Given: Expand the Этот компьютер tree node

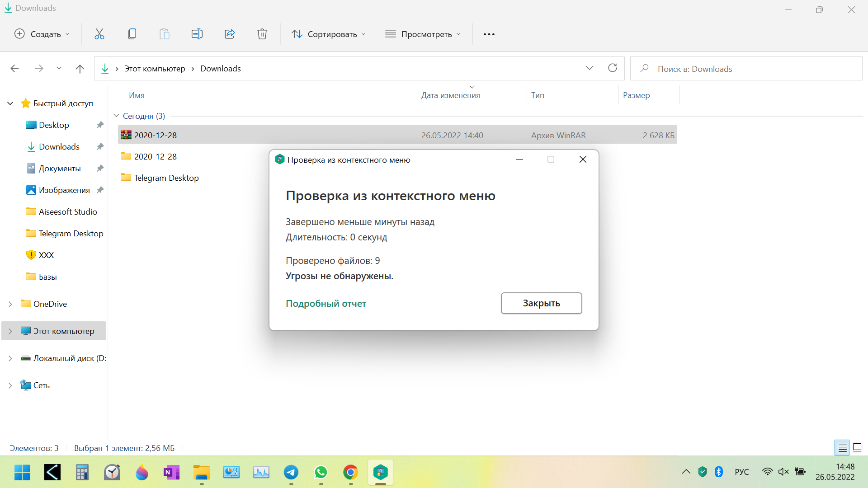Looking at the screenshot, I should pos(10,331).
